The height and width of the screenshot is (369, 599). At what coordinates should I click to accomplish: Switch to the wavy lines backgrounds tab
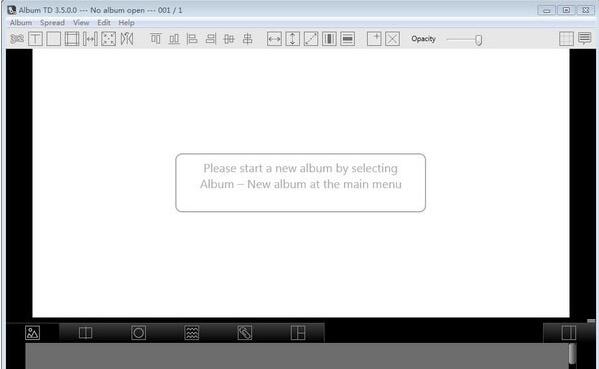click(192, 333)
